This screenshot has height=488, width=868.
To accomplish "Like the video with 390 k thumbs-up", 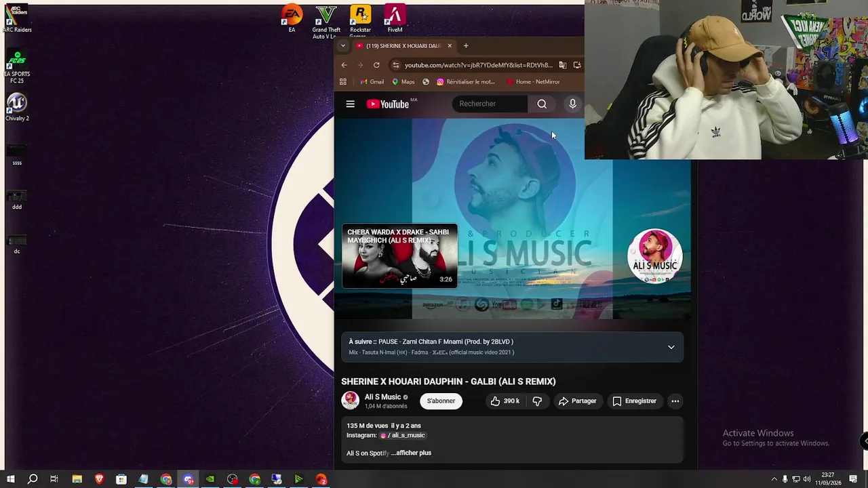I will pos(505,401).
